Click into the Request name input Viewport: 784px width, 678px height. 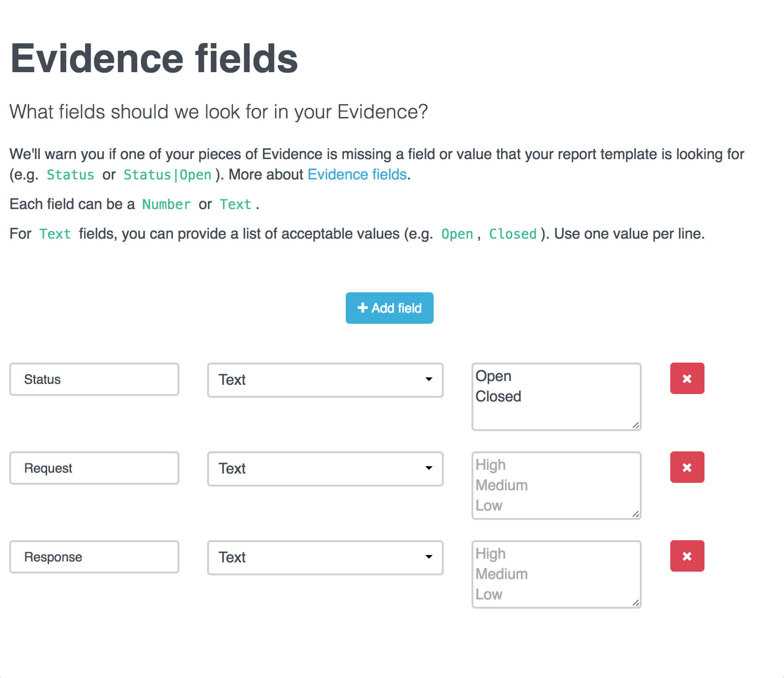[94, 468]
